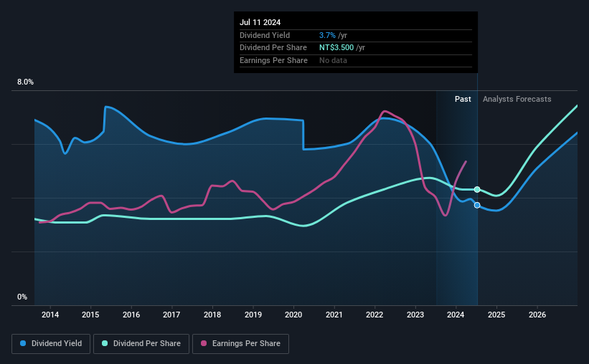
Task: Click the NT$3.500 dividend per share value
Action: click(x=336, y=48)
